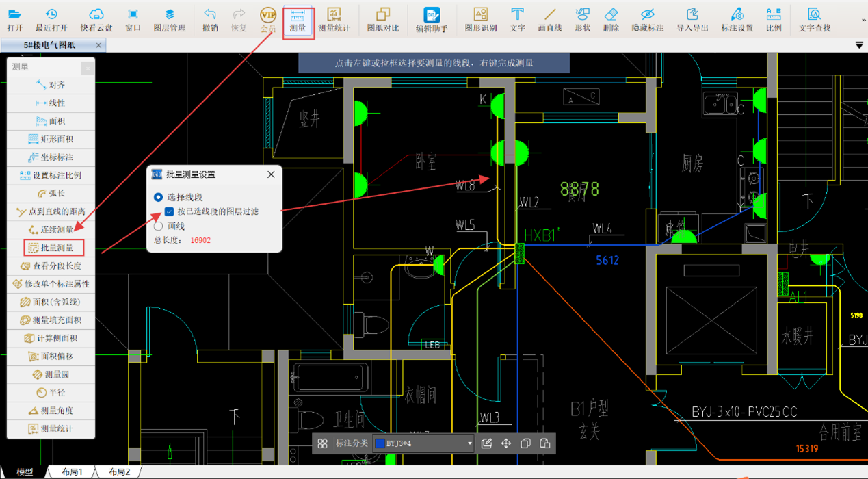The image size is (868, 479).
Task: Select the 画线 radio option
Action: [159, 226]
